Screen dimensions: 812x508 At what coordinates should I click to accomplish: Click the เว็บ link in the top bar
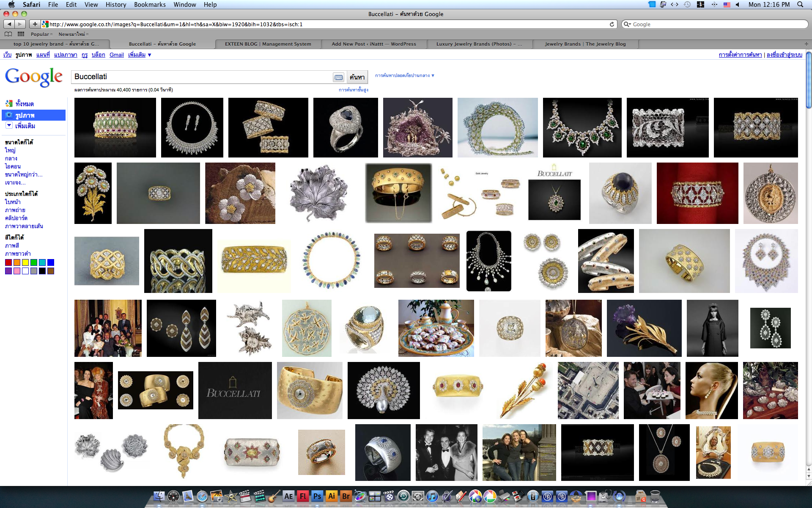tap(7, 55)
